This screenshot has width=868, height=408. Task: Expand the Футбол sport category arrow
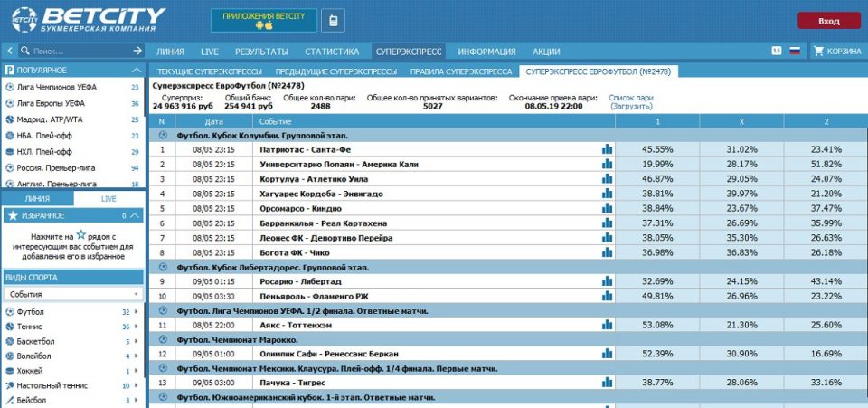[x=137, y=312]
